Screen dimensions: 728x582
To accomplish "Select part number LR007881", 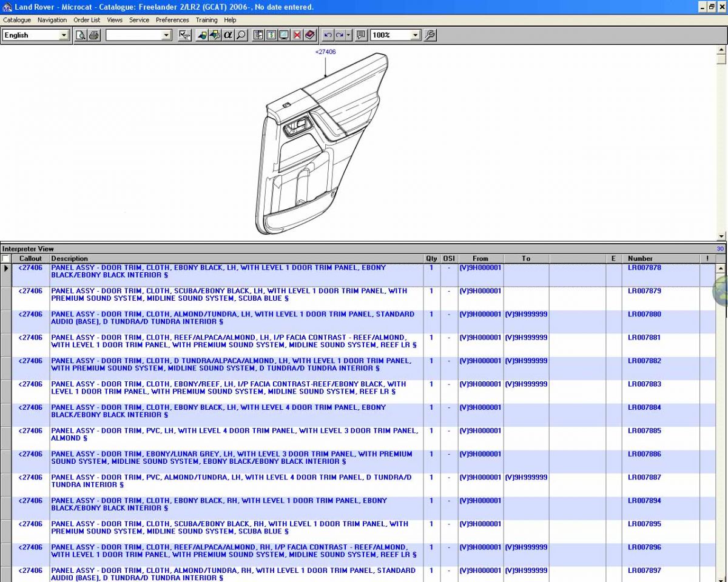I will pos(644,338).
